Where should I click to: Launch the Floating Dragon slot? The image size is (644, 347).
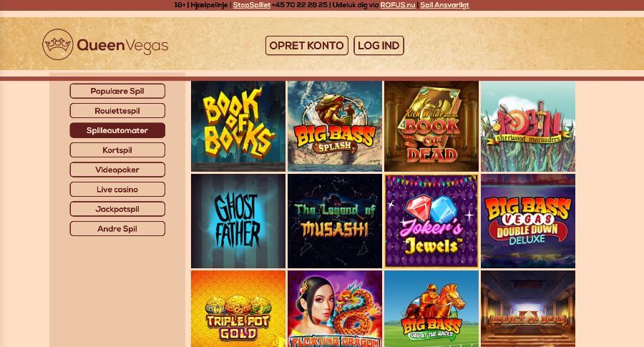335,309
